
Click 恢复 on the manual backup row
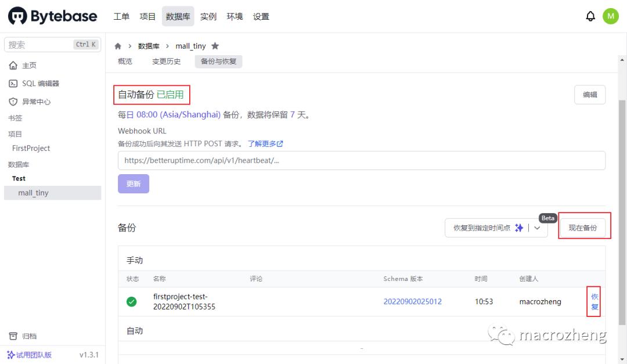click(593, 301)
